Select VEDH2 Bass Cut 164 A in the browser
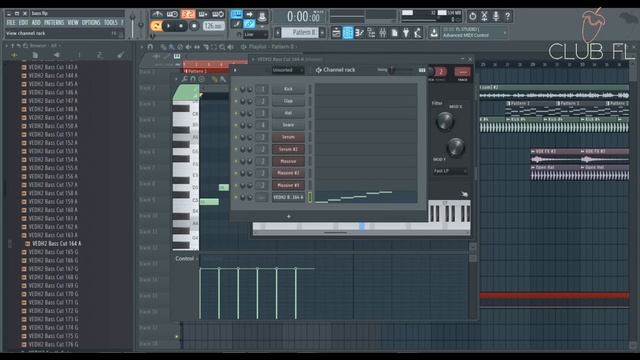Screen dimensions: 640x360 pos(56,244)
